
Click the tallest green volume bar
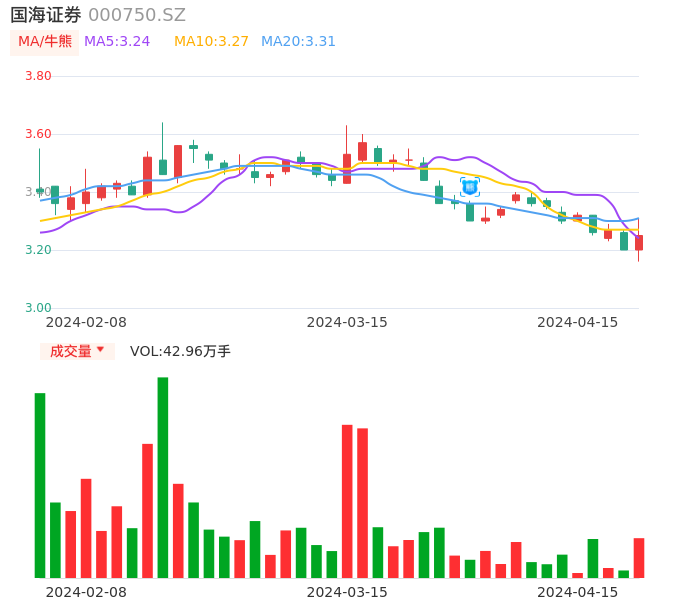click(x=163, y=477)
